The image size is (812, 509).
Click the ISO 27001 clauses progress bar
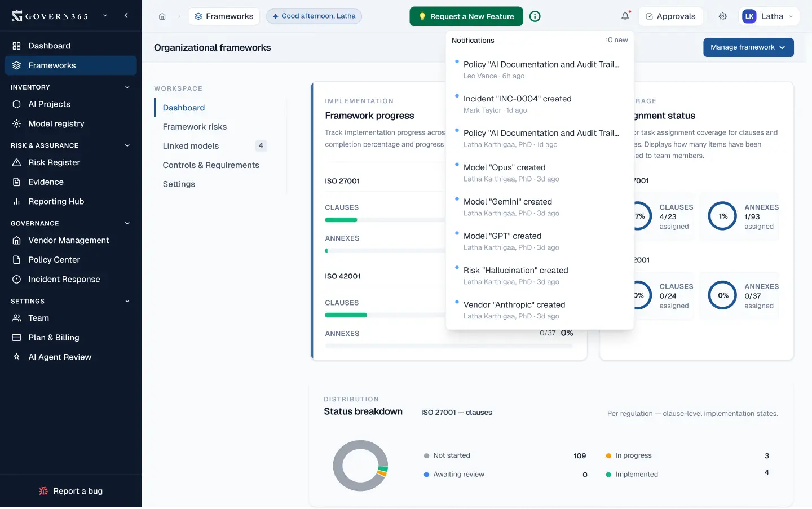383,220
